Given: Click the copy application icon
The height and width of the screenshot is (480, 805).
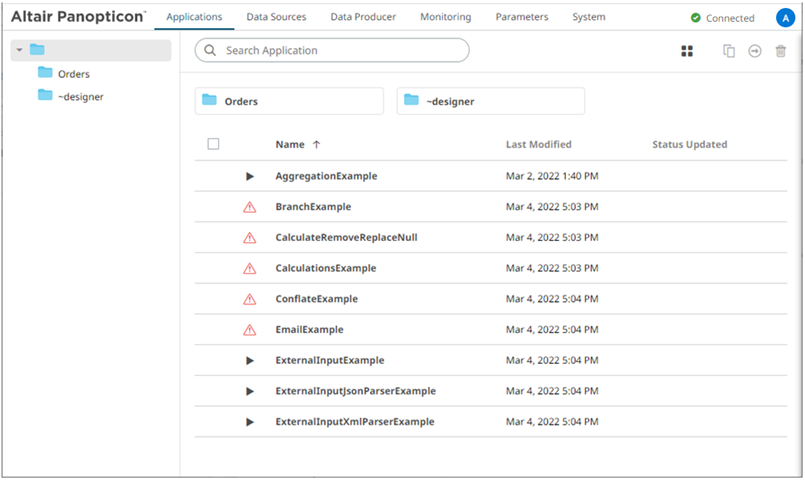Looking at the screenshot, I should pos(729,51).
